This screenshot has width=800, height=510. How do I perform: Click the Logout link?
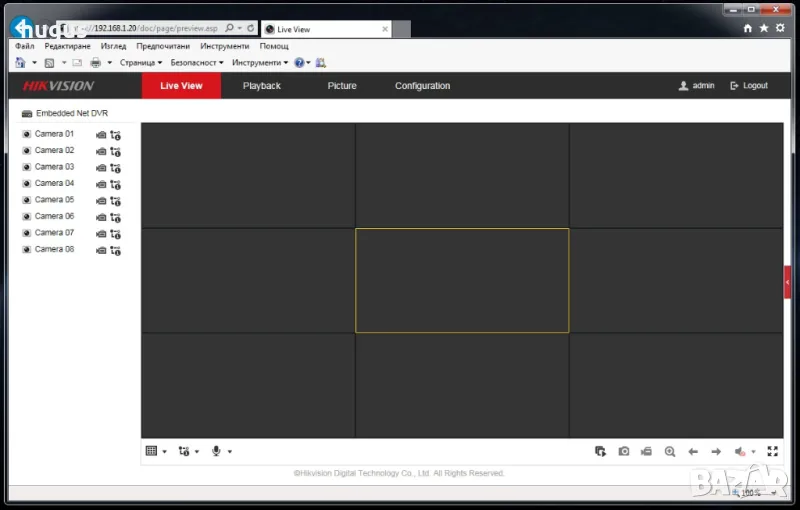click(x=750, y=86)
